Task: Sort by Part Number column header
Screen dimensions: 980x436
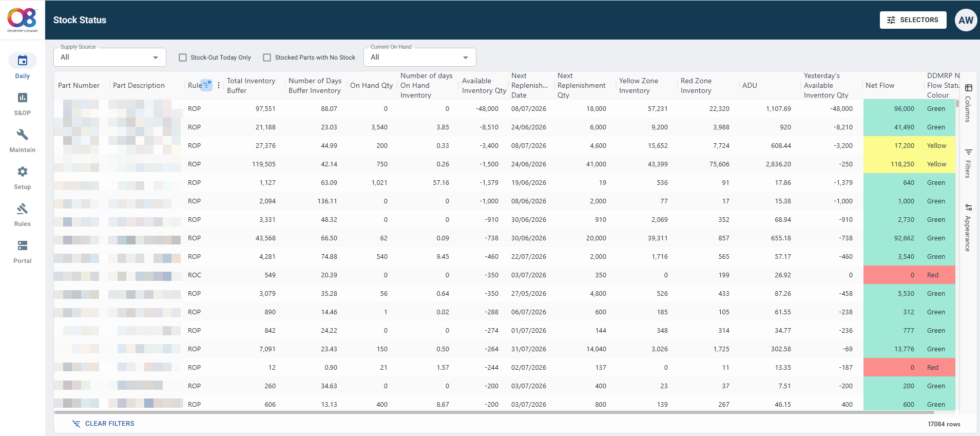Action: click(79, 85)
